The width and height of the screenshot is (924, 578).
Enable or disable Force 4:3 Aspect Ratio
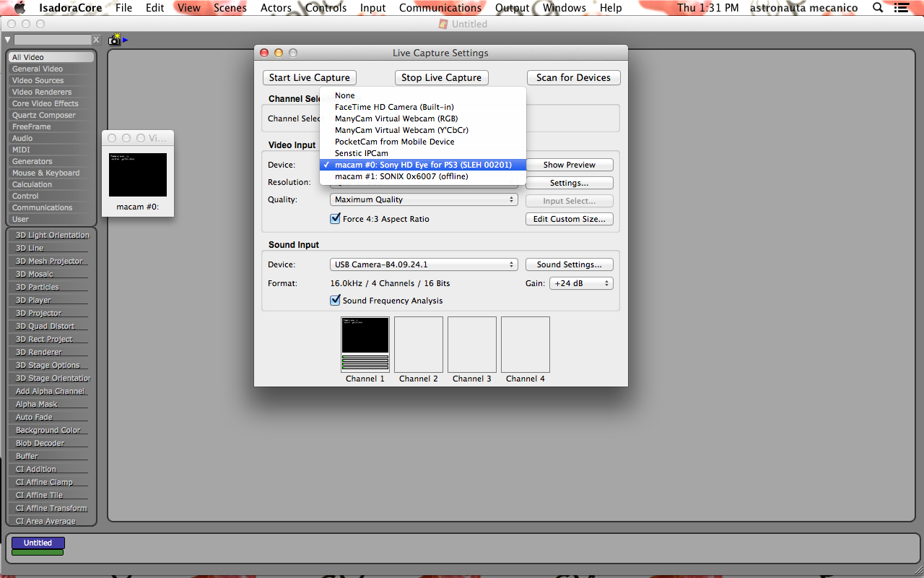(335, 219)
